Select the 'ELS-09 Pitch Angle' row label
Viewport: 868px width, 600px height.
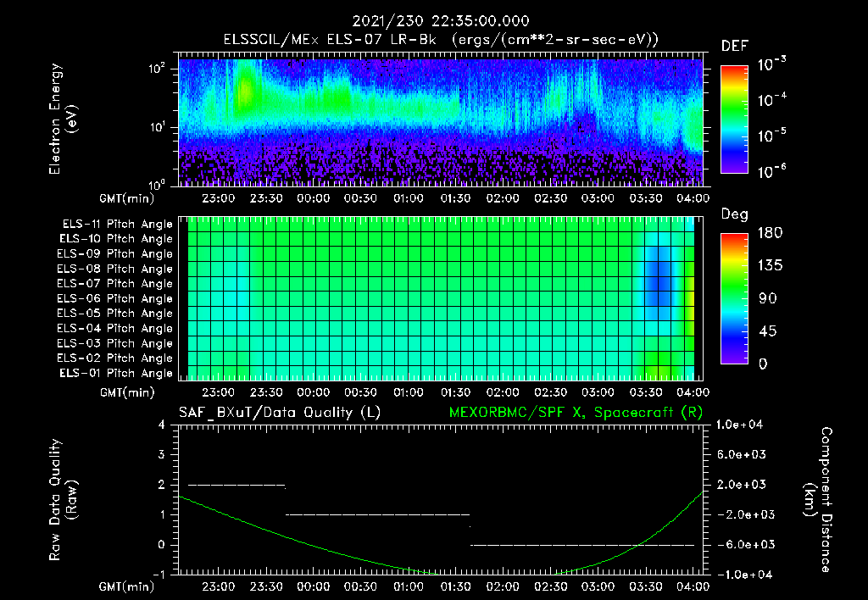click(x=115, y=254)
